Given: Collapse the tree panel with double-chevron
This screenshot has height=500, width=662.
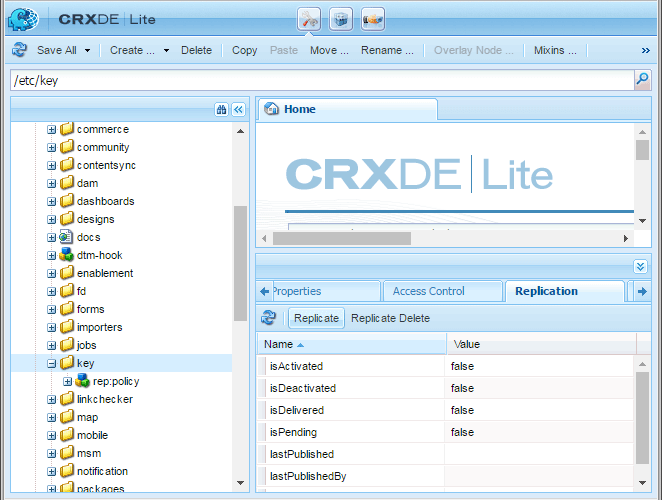Looking at the screenshot, I should (239, 110).
